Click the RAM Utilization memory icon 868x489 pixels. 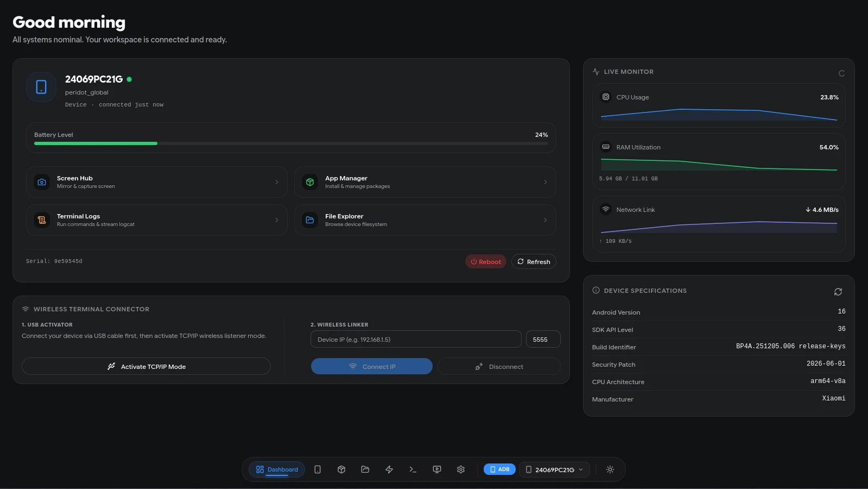(606, 147)
